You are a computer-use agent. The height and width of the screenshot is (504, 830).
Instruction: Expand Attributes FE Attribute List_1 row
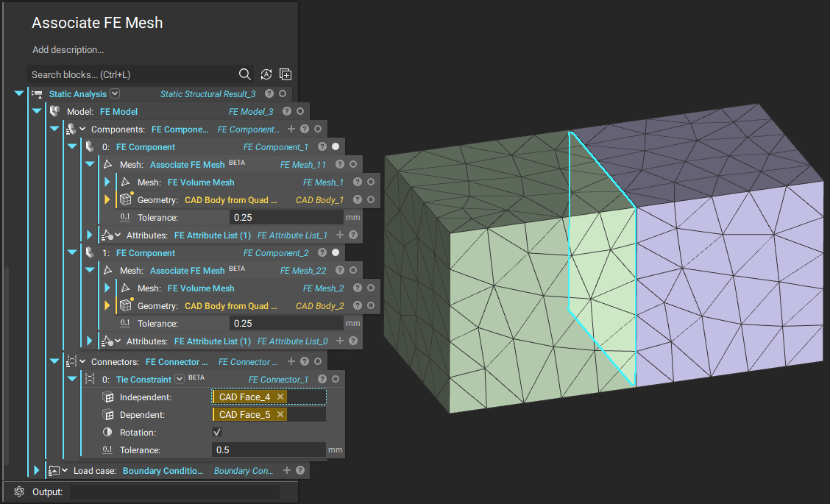[90, 235]
